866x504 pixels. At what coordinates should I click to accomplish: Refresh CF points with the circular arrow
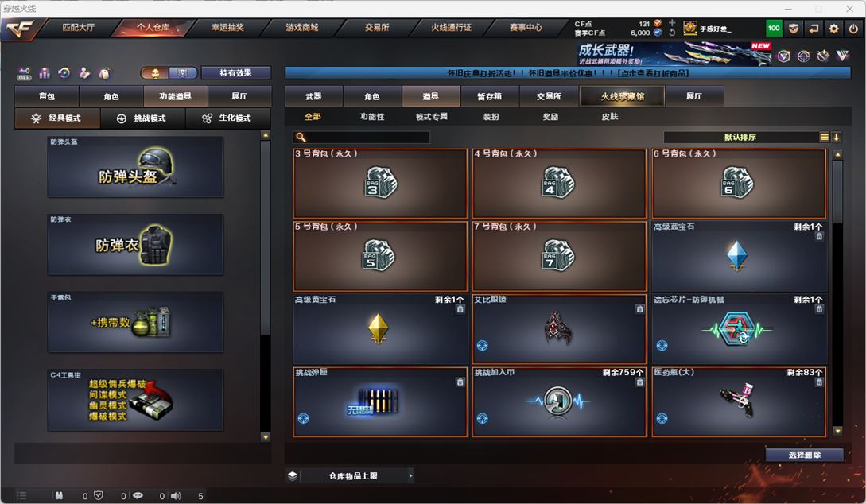[672, 33]
